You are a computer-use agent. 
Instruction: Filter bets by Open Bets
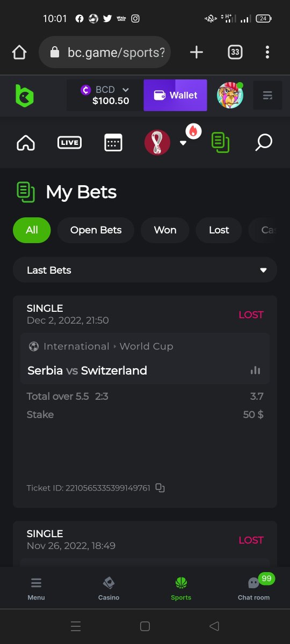96,230
